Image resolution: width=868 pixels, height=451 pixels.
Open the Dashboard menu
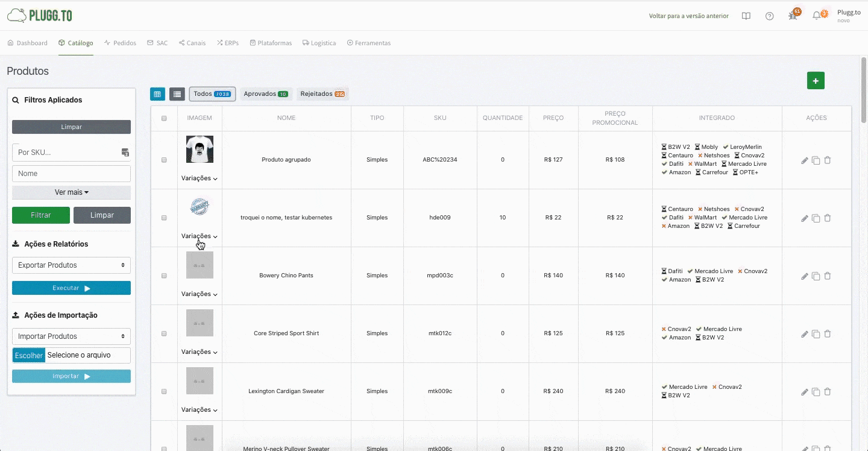coord(27,43)
